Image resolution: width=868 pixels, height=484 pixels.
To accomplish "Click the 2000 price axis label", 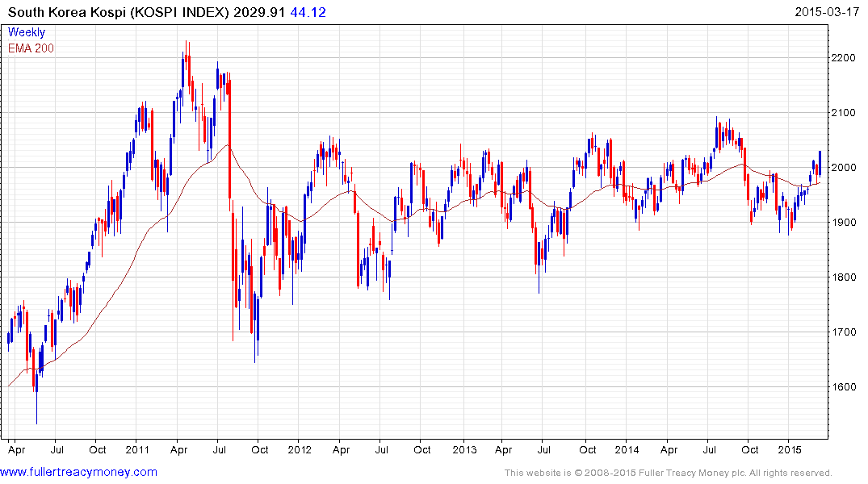I will [843, 167].
